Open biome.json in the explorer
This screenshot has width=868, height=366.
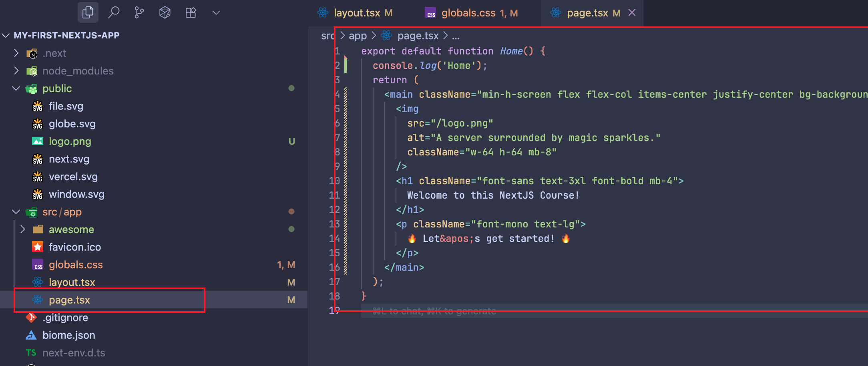(69, 335)
